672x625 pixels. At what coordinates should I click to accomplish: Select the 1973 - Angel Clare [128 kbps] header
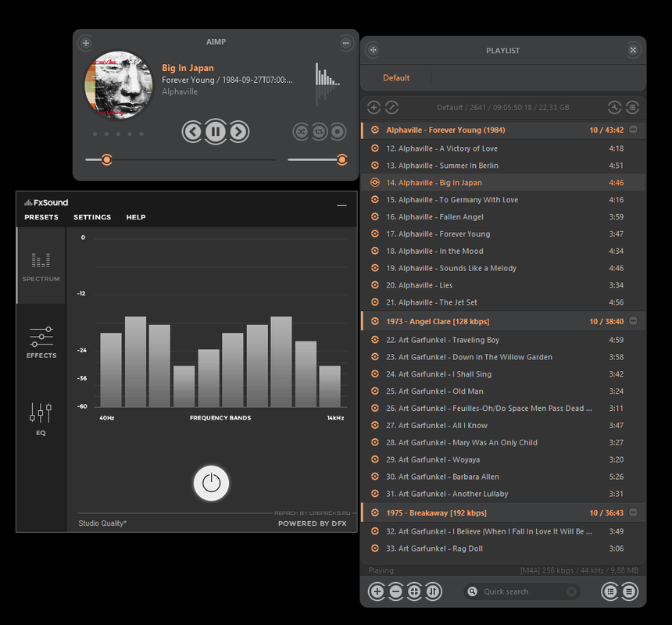(x=503, y=321)
